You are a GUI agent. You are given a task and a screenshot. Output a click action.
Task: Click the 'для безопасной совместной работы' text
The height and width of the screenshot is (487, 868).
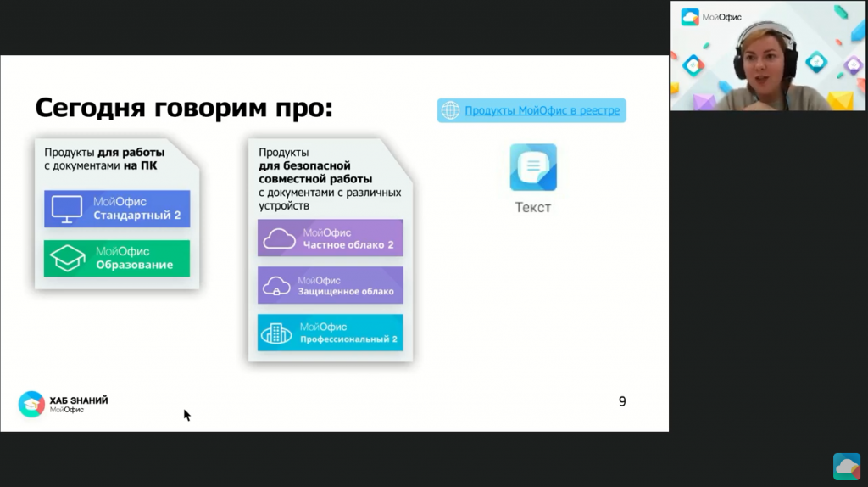[x=315, y=172]
